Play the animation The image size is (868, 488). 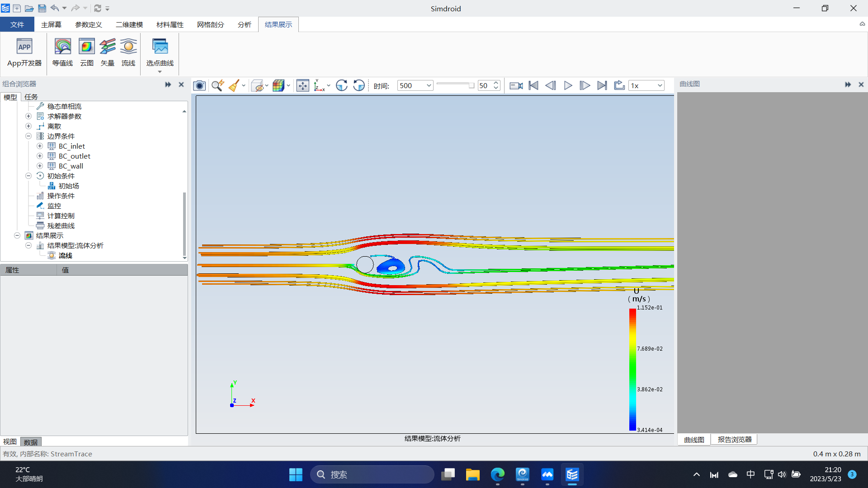pos(568,85)
